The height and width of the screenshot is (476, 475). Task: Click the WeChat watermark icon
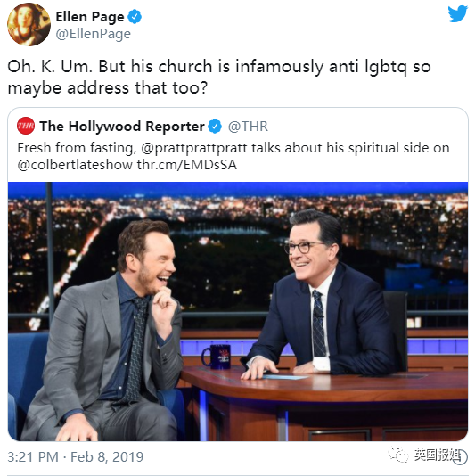[x=397, y=455]
